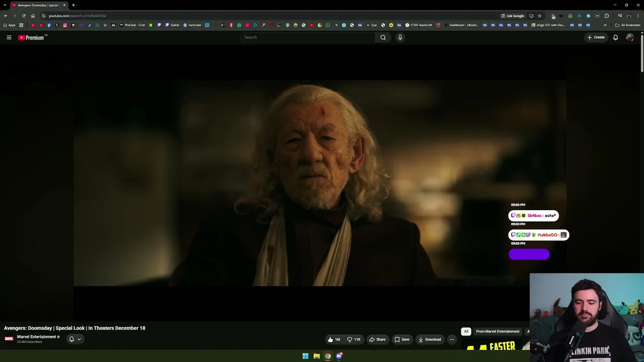644x362 pixels.
Task: Open the Epic bookmark
Action: (x=371, y=25)
